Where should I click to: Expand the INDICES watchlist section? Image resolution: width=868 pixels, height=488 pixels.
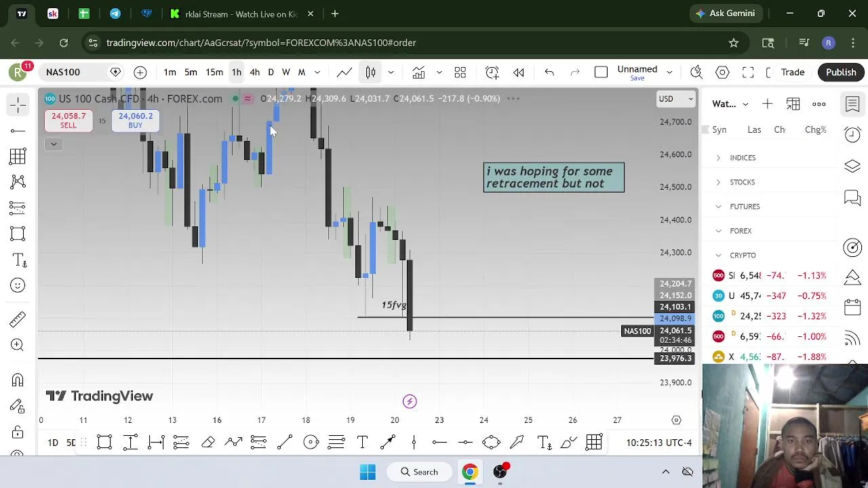718,158
